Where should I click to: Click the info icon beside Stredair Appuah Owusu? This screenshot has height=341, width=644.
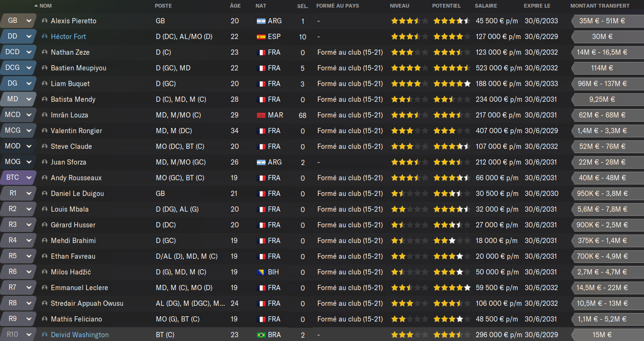pos(45,303)
